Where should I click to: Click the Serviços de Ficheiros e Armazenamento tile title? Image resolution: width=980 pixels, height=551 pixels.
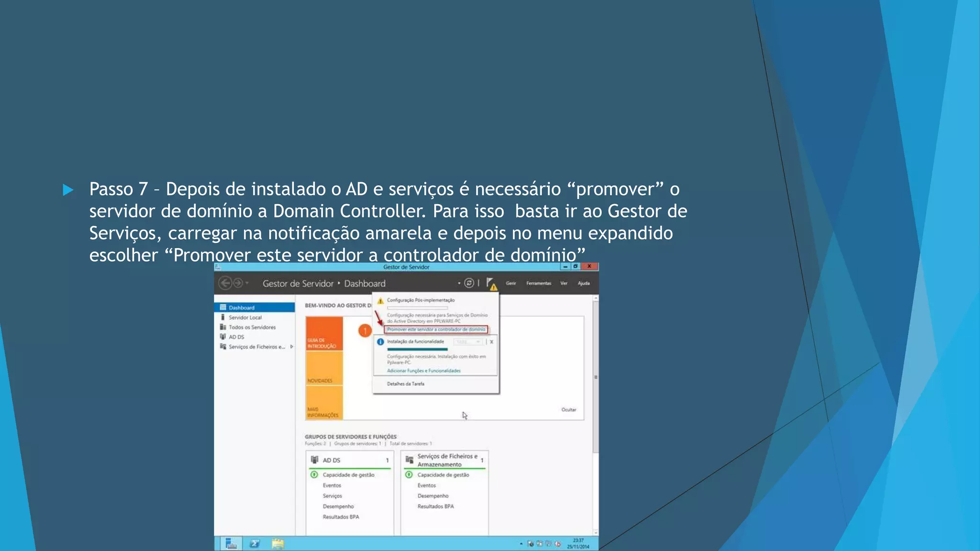coord(447,460)
